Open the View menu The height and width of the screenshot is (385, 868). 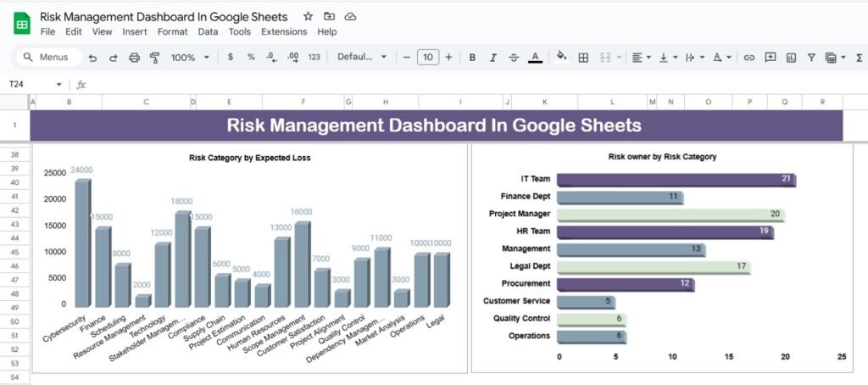pyautogui.click(x=102, y=31)
